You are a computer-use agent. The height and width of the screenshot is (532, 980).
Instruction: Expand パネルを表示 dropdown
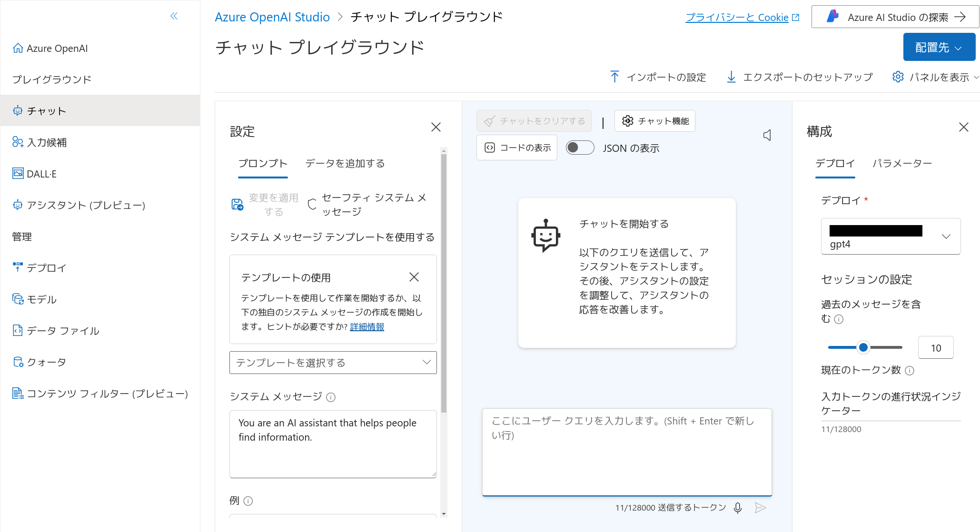pyautogui.click(x=935, y=77)
